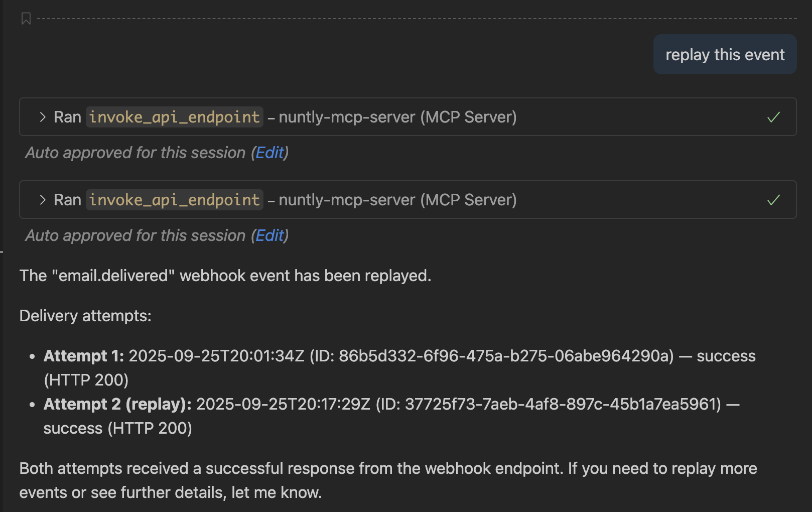Click Edit link under the second tool call
812x512 pixels.
click(269, 235)
